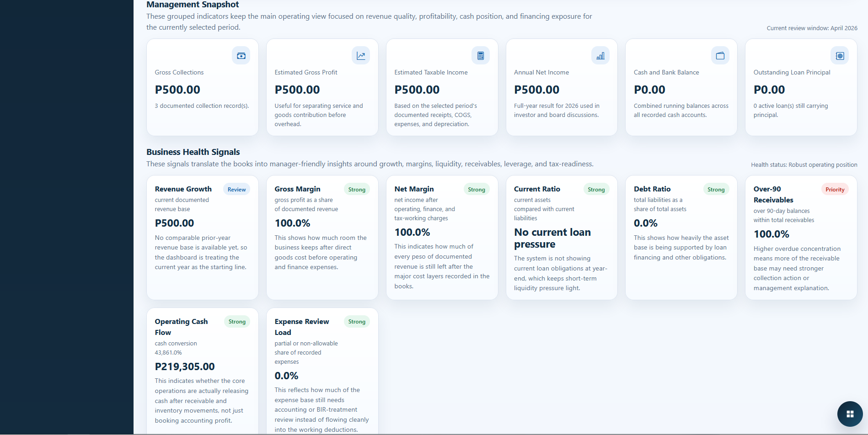Click the Estimated Taxable Income calculator icon
This screenshot has height=435, width=868.
481,56
